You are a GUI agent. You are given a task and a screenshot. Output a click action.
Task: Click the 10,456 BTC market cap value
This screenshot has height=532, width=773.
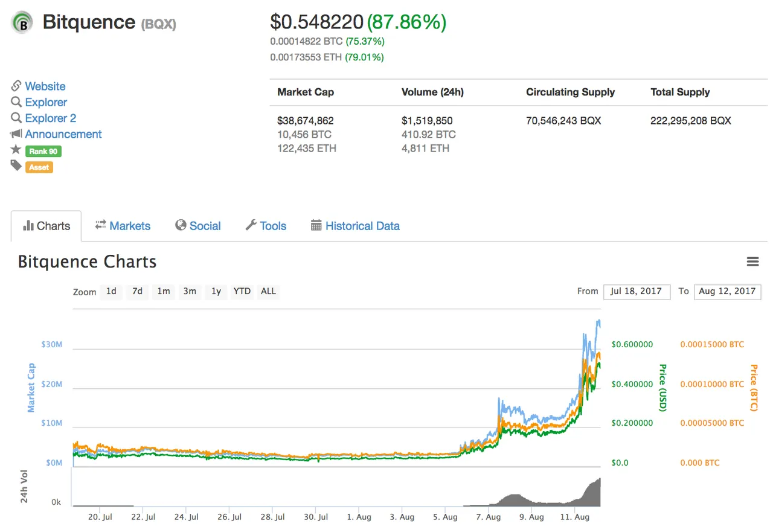click(x=304, y=135)
